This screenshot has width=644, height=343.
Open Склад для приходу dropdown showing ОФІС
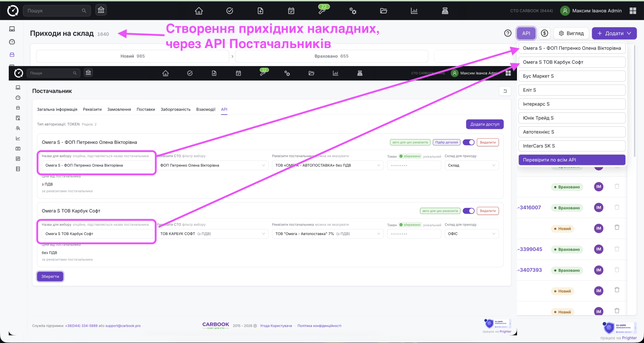click(472, 234)
